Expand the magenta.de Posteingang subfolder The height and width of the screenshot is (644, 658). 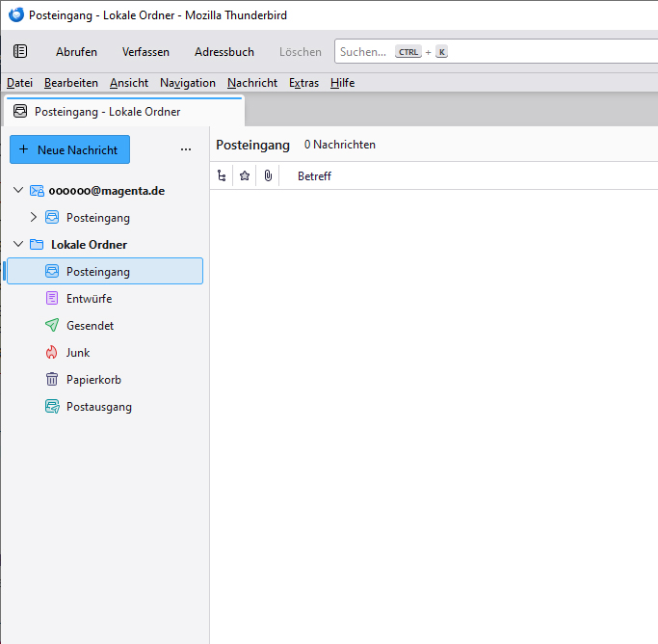click(x=34, y=218)
